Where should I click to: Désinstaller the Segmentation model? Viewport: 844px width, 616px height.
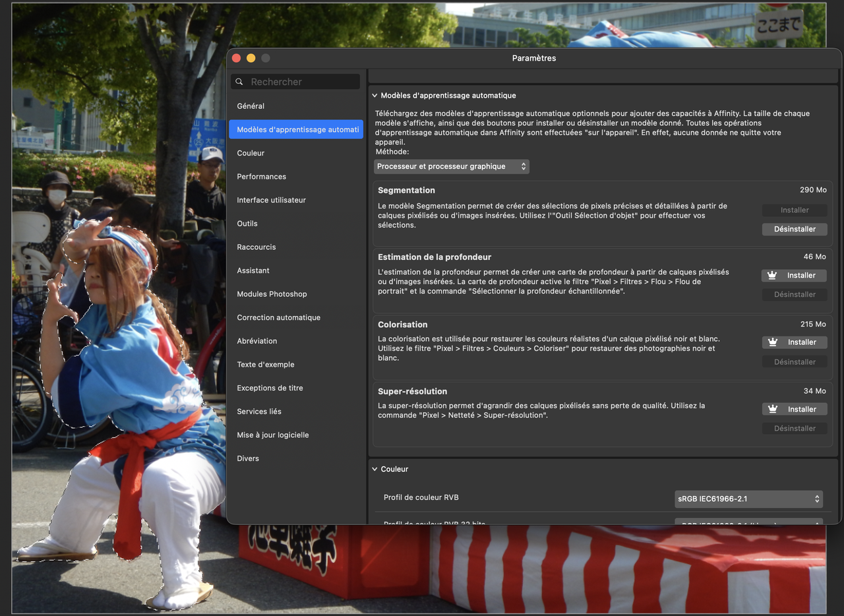795,229
